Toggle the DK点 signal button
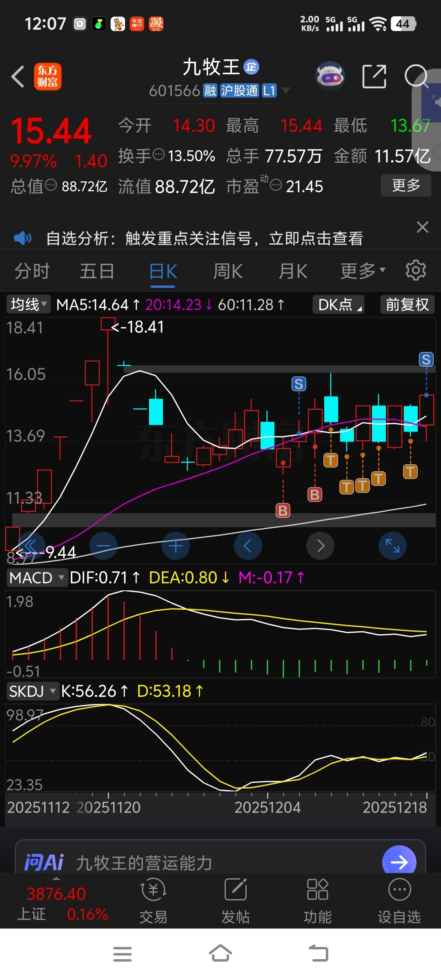441x980 pixels. point(339,304)
